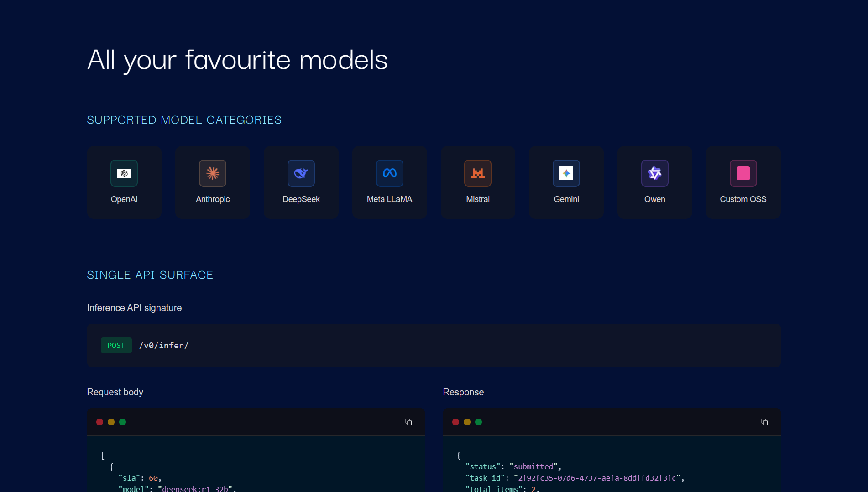Click the yellow dot on Request body window
868x492 pixels.
click(x=111, y=422)
